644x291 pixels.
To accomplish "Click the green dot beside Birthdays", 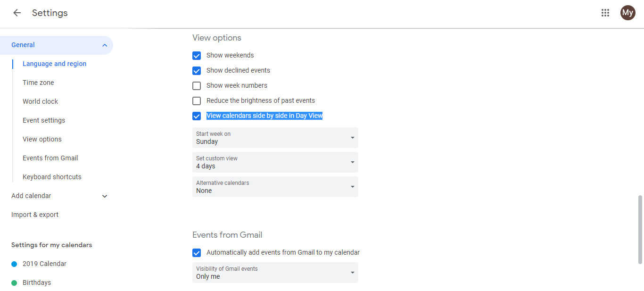I will tap(14, 283).
